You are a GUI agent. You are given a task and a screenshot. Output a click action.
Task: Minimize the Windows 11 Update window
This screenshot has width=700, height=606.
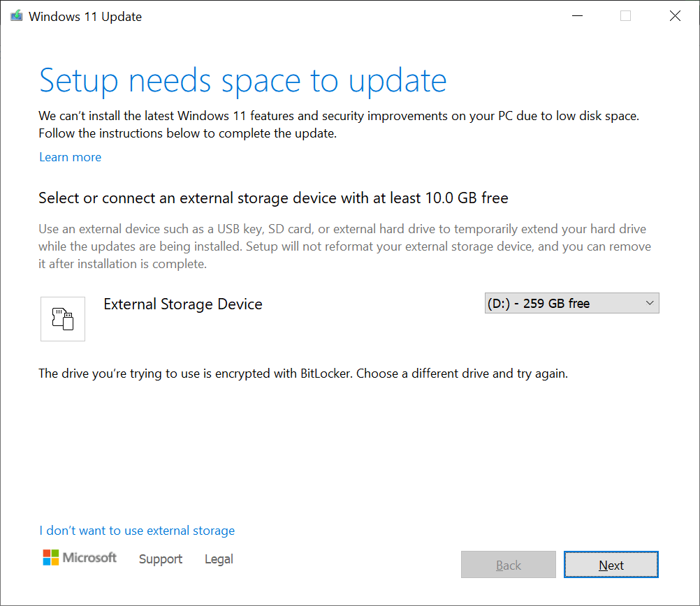tap(577, 16)
